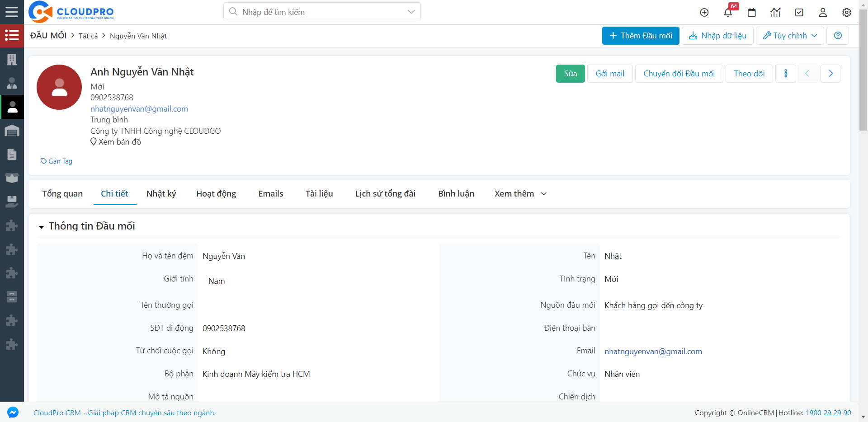This screenshot has height=422, width=868.
Task: Open the hamburger main menu
Action: tap(12, 12)
